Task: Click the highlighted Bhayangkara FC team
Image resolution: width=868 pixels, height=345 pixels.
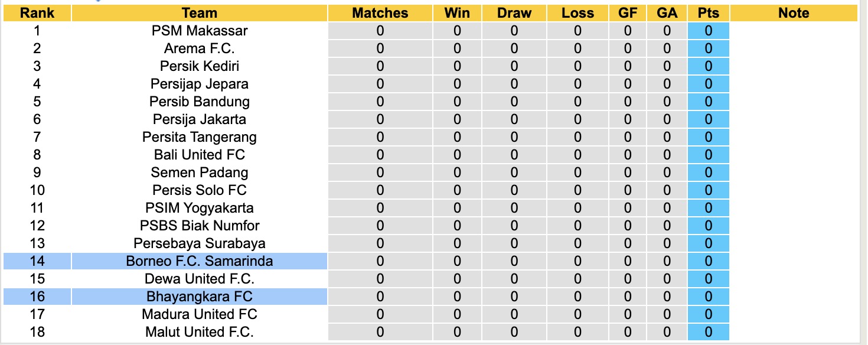Action: [200, 297]
